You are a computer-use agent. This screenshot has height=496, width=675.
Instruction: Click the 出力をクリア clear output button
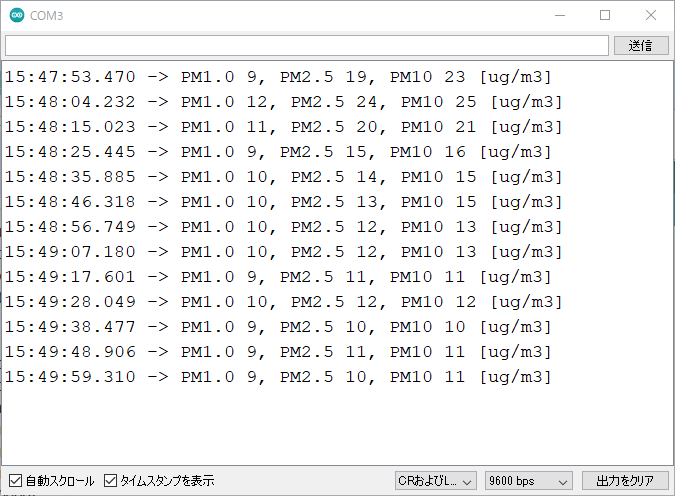coord(625,481)
